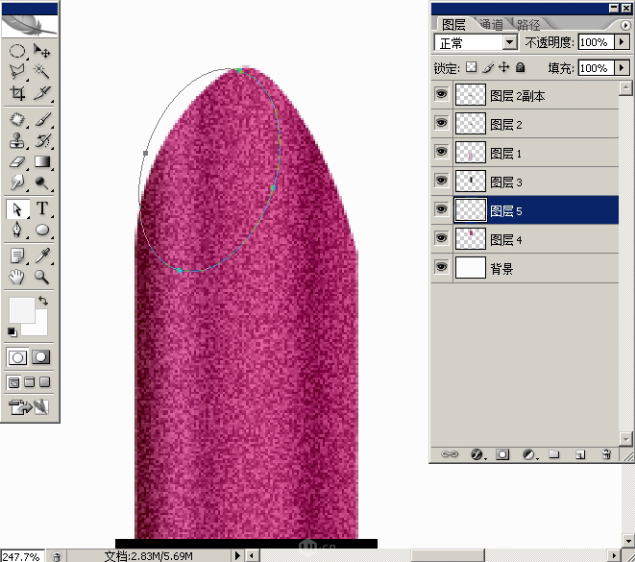Switch to the 路径 paths tab

click(526, 24)
